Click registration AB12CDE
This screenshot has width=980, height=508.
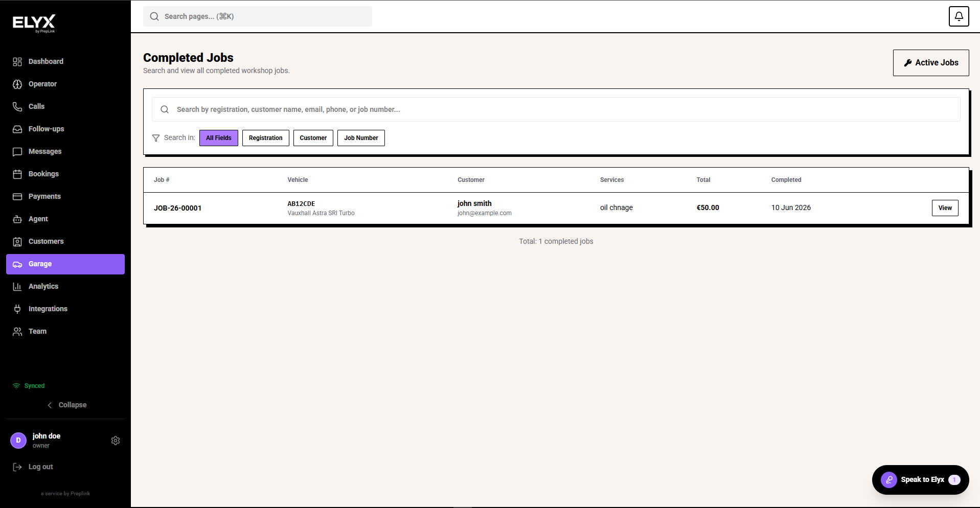click(301, 203)
